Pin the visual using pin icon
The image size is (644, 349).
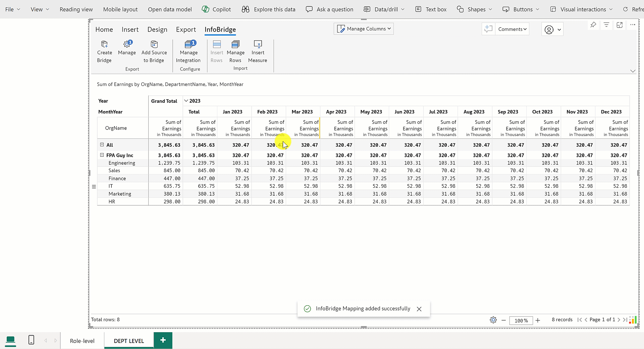[x=593, y=25]
